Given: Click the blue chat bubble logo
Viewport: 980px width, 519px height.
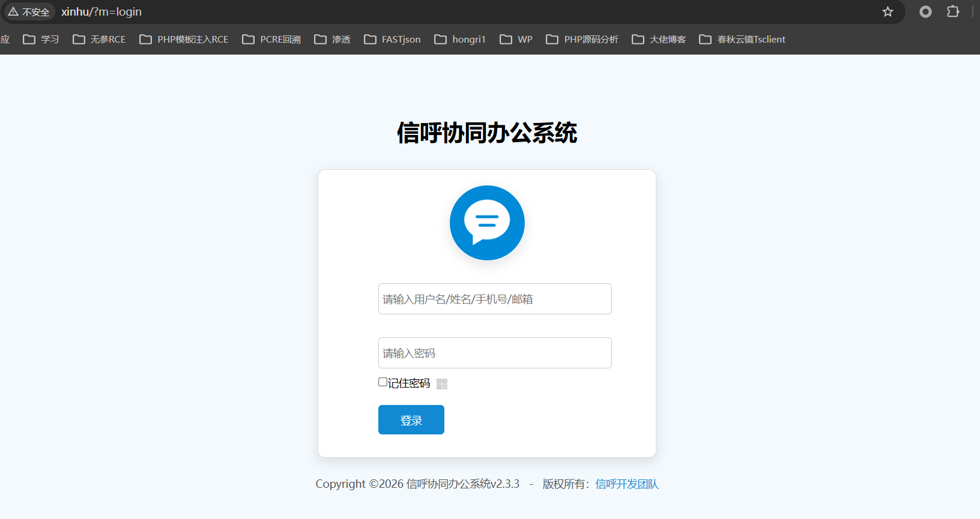Looking at the screenshot, I should 487,223.
